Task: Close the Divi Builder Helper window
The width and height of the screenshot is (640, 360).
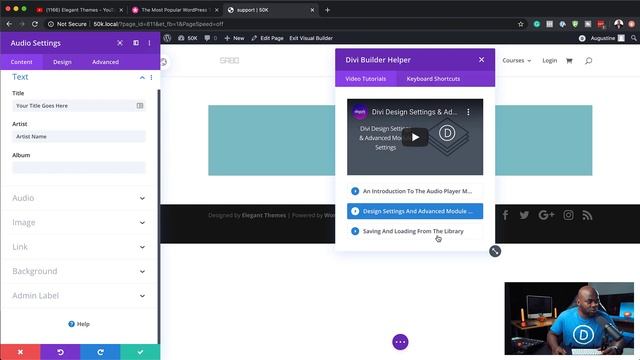Action: pos(482,60)
